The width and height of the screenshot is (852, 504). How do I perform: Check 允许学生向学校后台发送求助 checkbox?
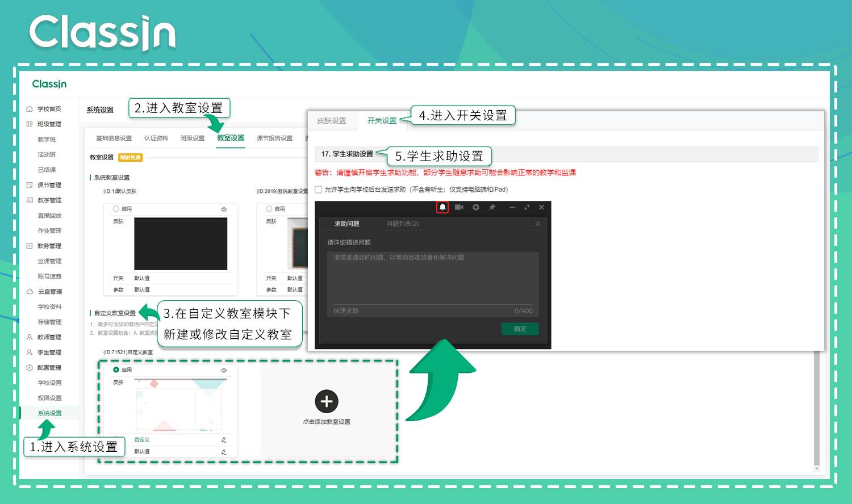319,190
